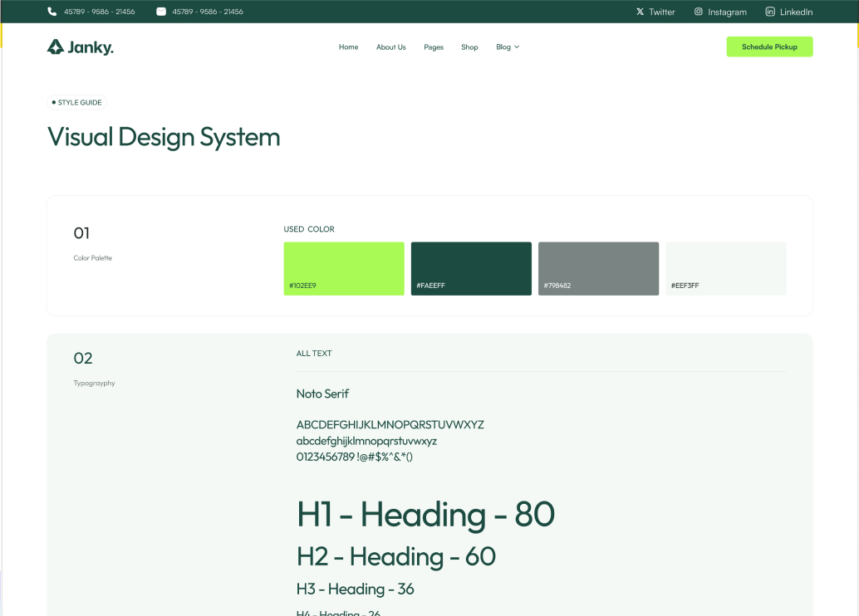Open LinkedIn via its top bar icon

(x=769, y=11)
